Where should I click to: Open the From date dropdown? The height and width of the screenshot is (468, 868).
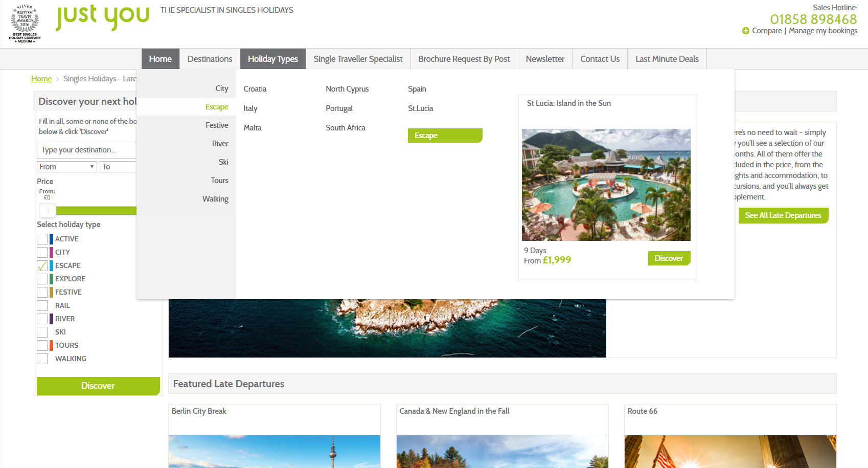(66, 167)
